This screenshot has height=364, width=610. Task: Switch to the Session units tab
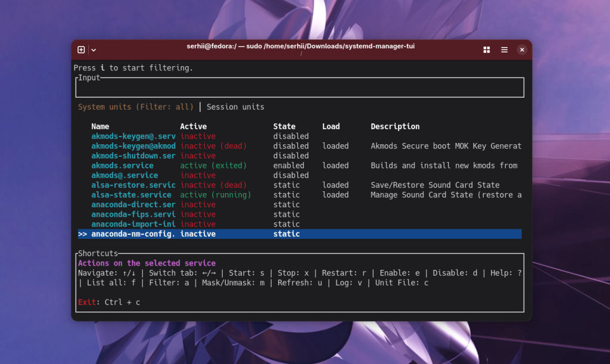click(x=235, y=107)
